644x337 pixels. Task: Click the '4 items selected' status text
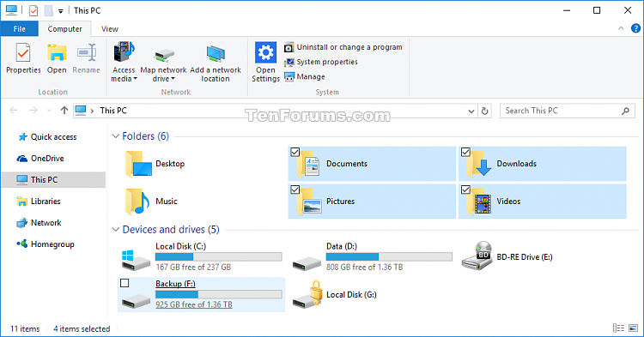tap(82, 328)
